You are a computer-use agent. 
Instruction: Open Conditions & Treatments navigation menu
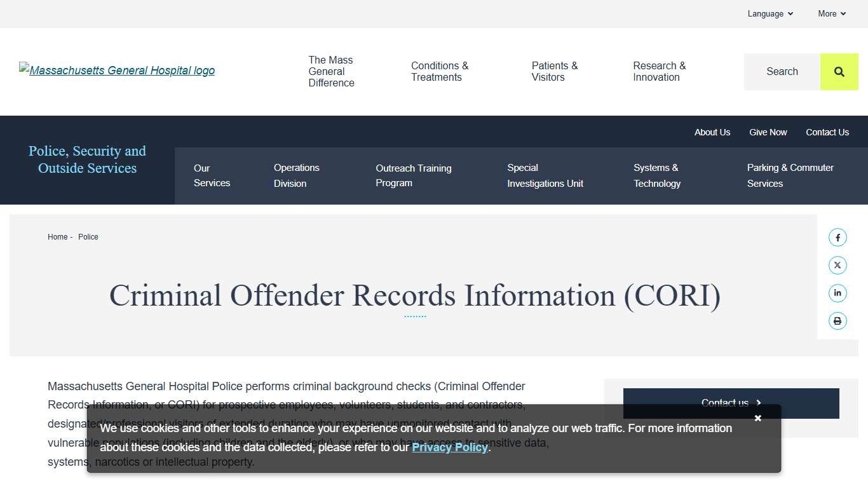pos(439,71)
